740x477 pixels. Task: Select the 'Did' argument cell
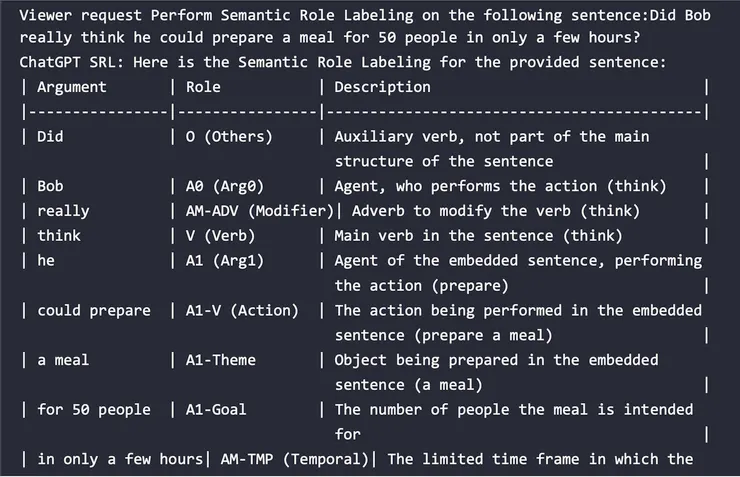(50, 136)
